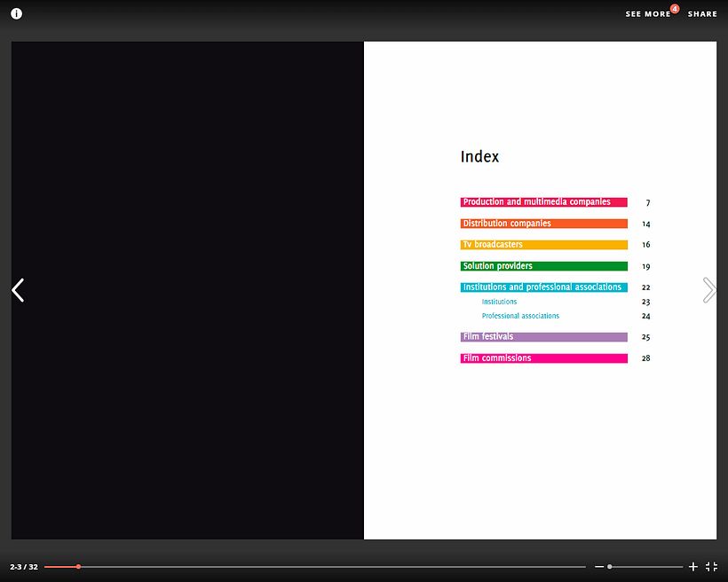Open Institutions and professional associations section

(543, 287)
